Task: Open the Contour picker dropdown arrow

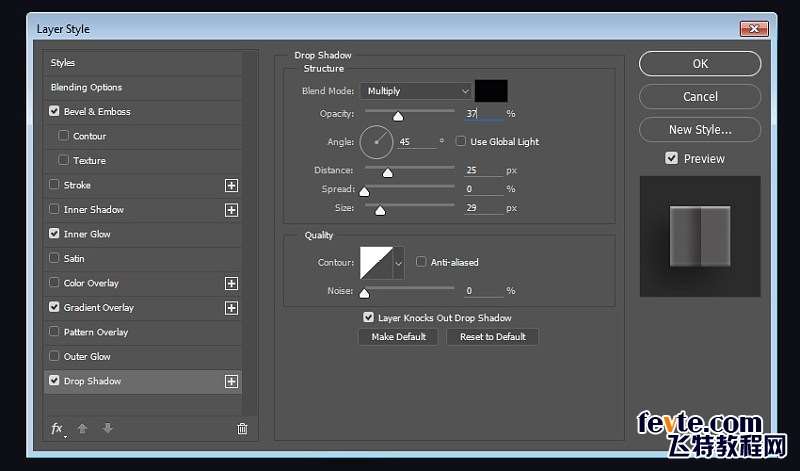Action: click(398, 263)
